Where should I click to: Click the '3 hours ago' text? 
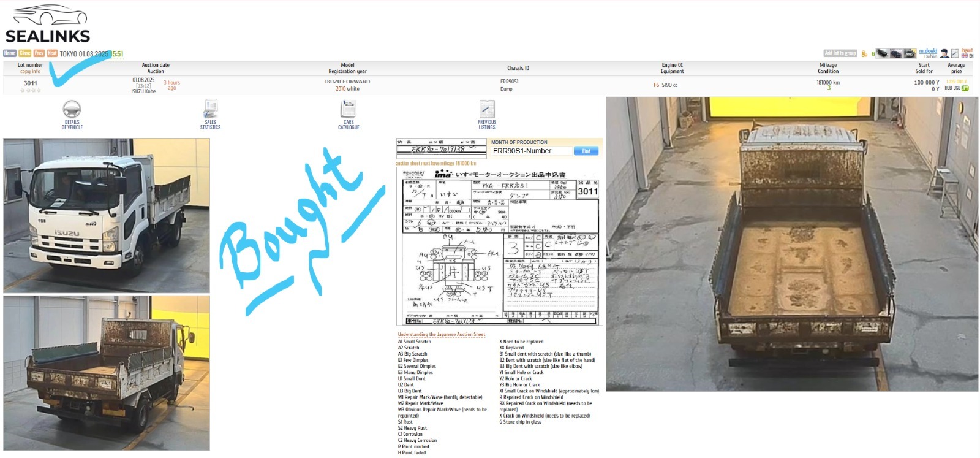click(171, 85)
